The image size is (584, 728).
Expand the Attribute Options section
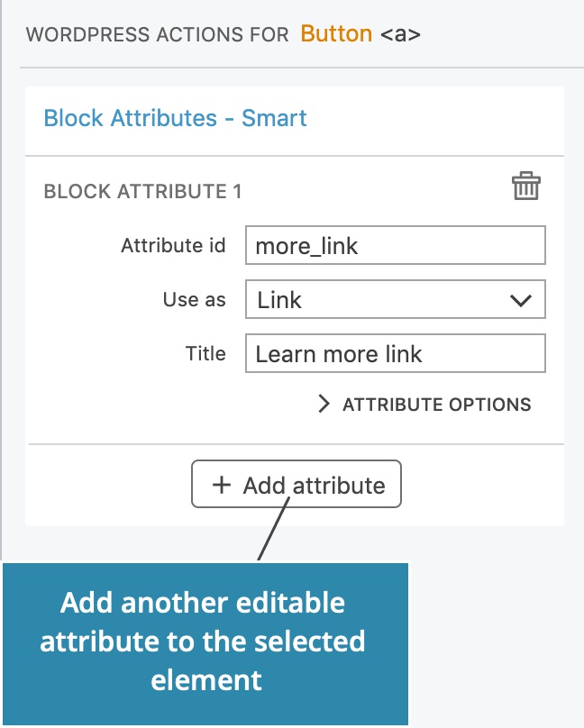click(436, 405)
